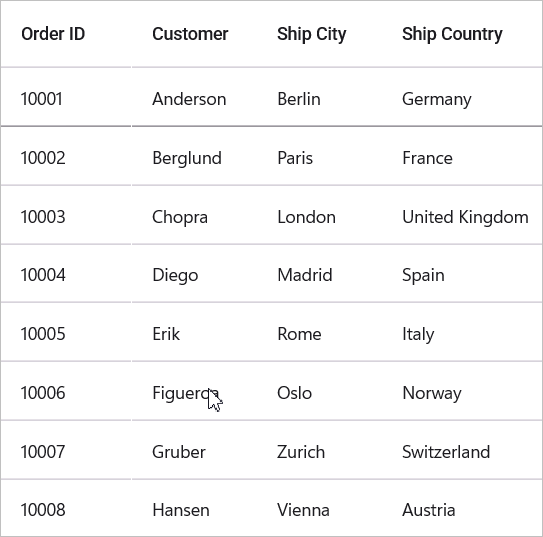Select order 10002 cell
The width and height of the screenshot is (543, 537).
point(66,156)
